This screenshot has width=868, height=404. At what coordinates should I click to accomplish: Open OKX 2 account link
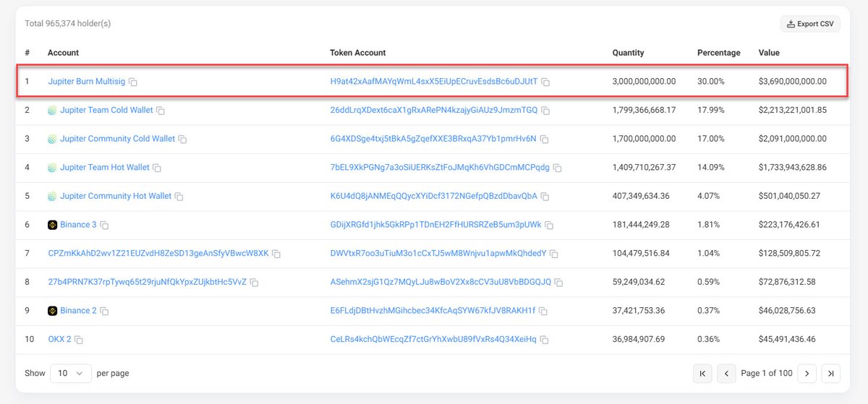[59, 340]
